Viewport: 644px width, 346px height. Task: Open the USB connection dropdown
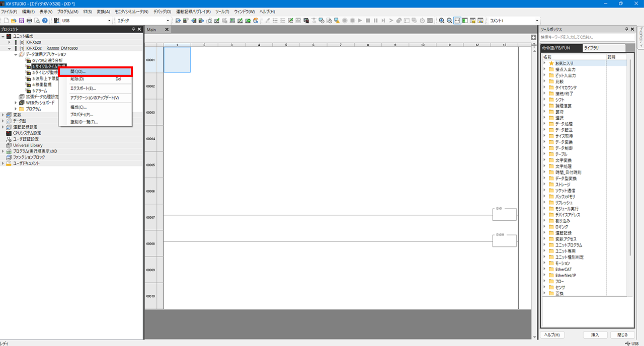click(109, 21)
